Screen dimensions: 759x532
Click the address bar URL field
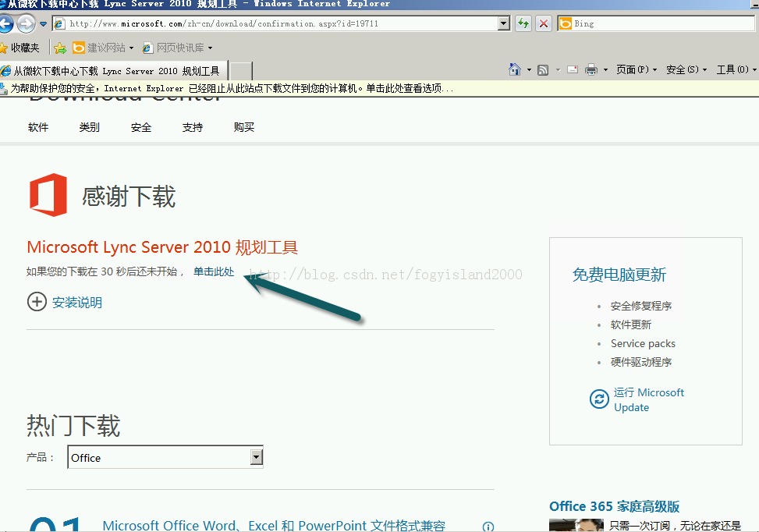point(275,23)
